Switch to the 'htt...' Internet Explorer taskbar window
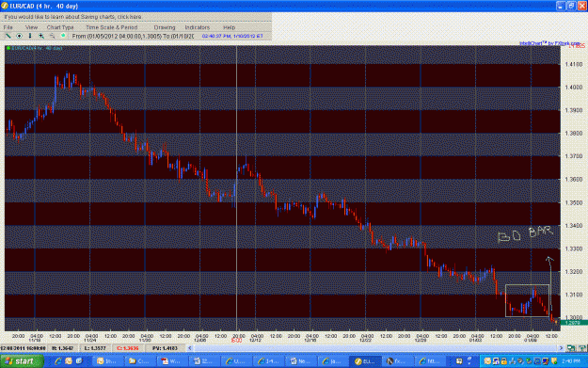 [429, 361]
